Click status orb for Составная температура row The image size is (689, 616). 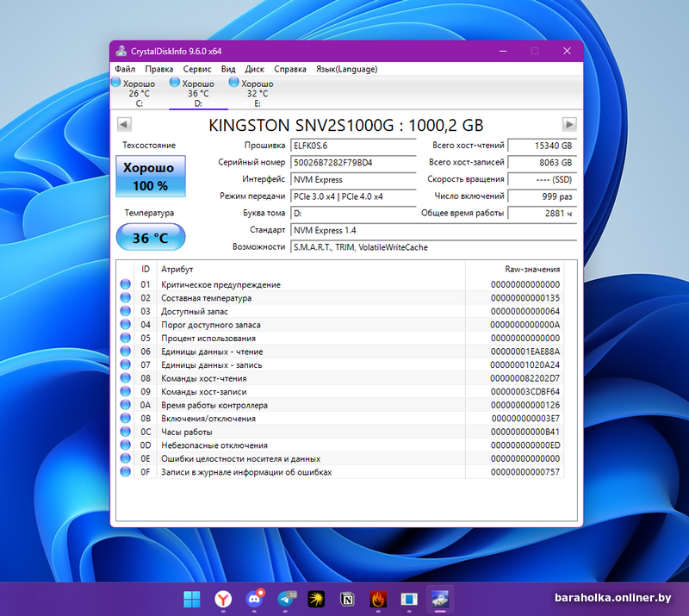pos(125,298)
